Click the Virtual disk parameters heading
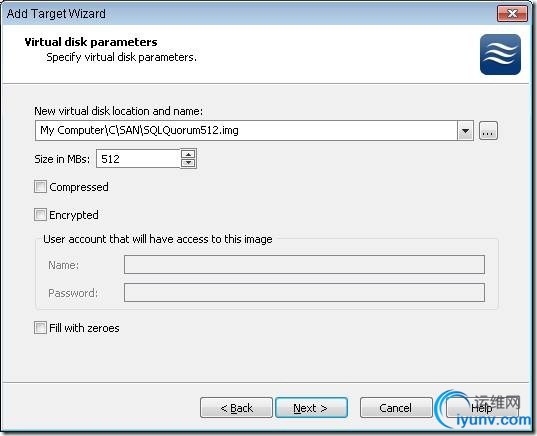 91,42
